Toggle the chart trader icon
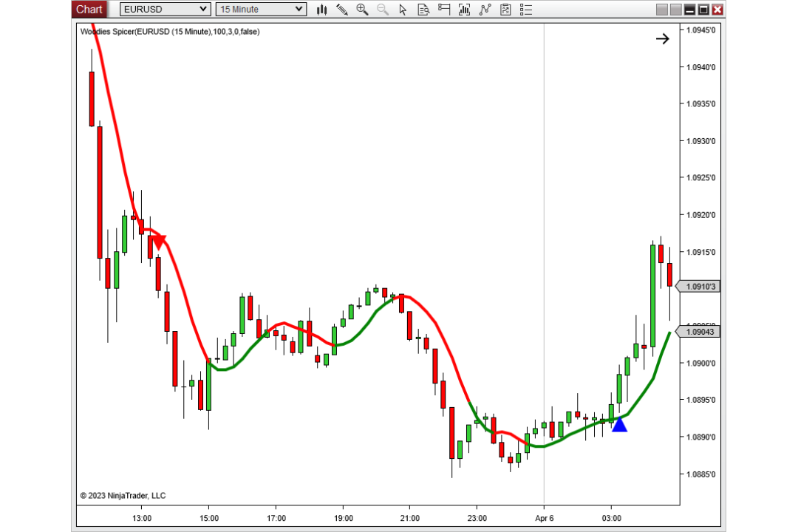798x532 pixels. [444, 9]
